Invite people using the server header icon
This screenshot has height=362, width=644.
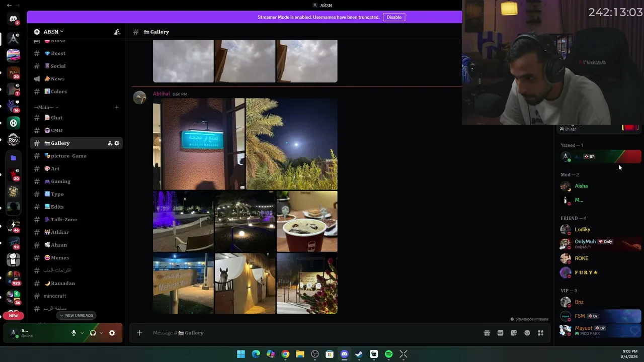(117, 32)
